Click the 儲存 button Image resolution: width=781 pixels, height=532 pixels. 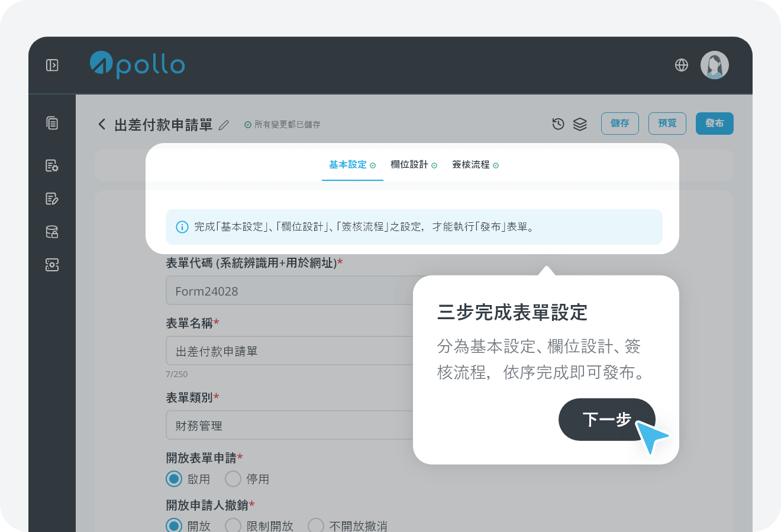(620, 124)
